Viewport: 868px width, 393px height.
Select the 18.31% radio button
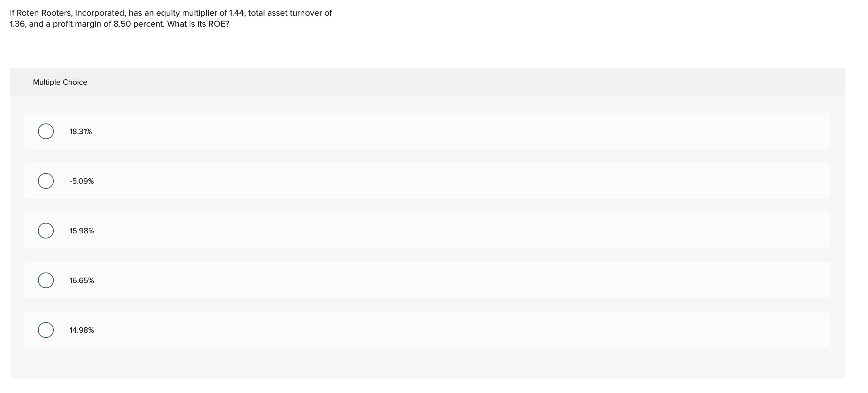tap(45, 131)
